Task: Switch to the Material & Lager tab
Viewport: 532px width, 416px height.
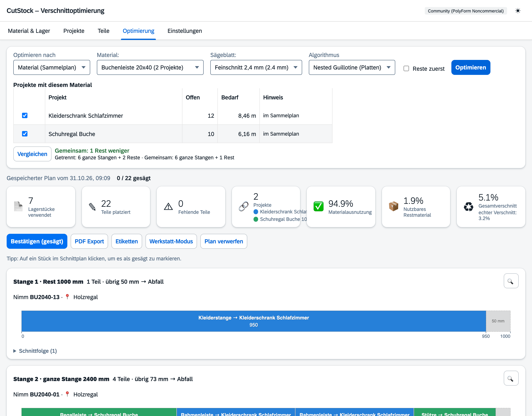Action: [x=29, y=31]
